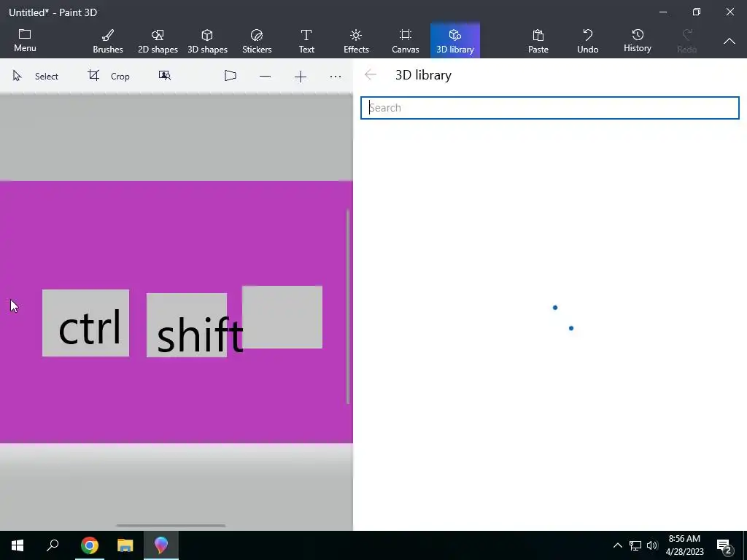Open the Stickers panel
747x560 pixels.
click(257, 41)
